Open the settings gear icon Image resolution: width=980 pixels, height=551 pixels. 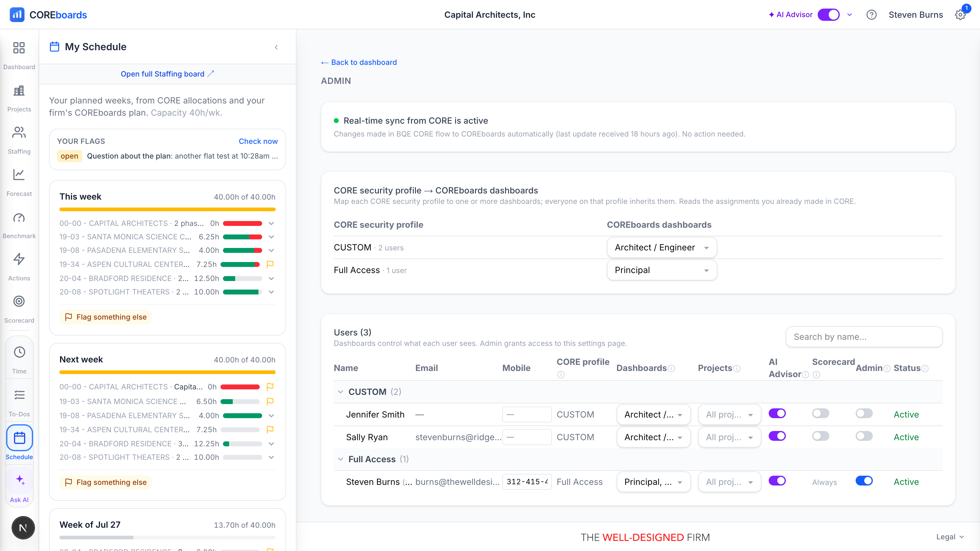960,14
